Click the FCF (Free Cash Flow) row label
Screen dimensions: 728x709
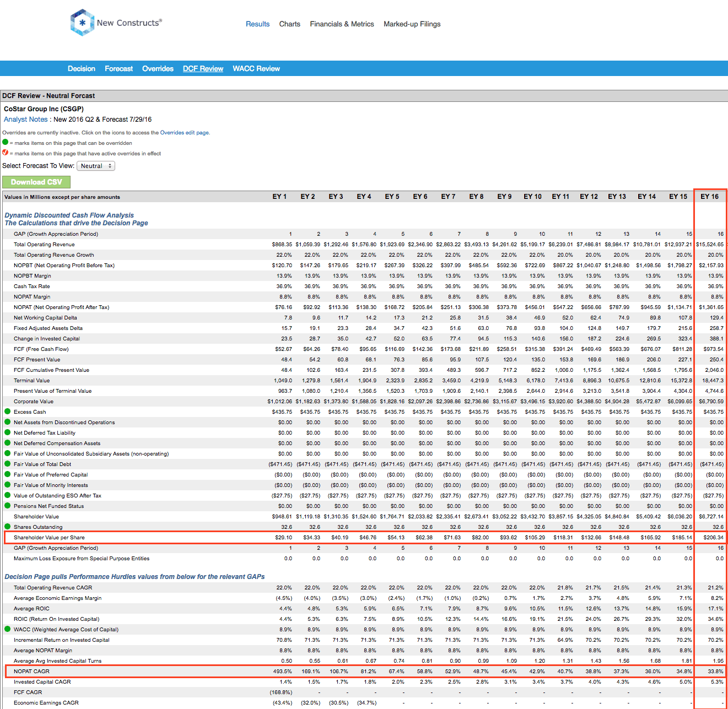[x=41, y=349]
